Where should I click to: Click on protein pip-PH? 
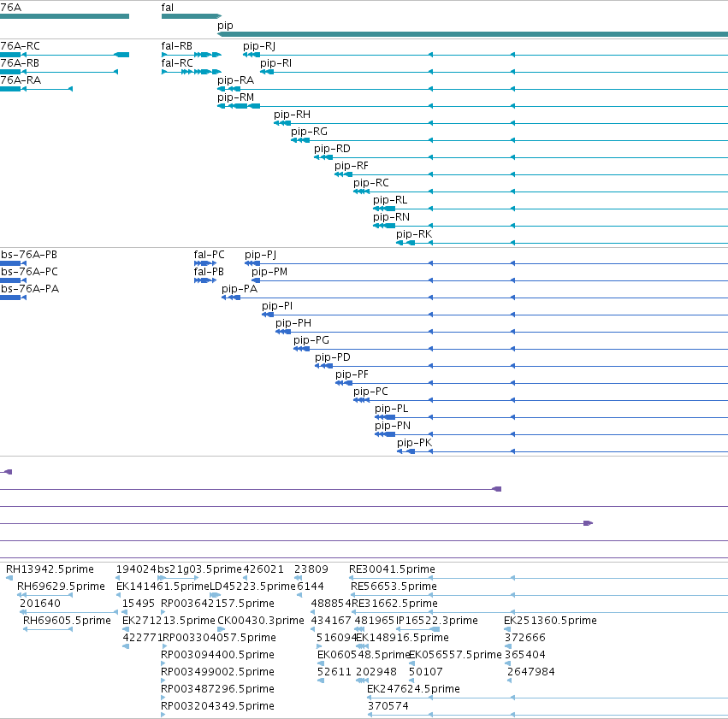pyautogui.click(x=293, y=323)
